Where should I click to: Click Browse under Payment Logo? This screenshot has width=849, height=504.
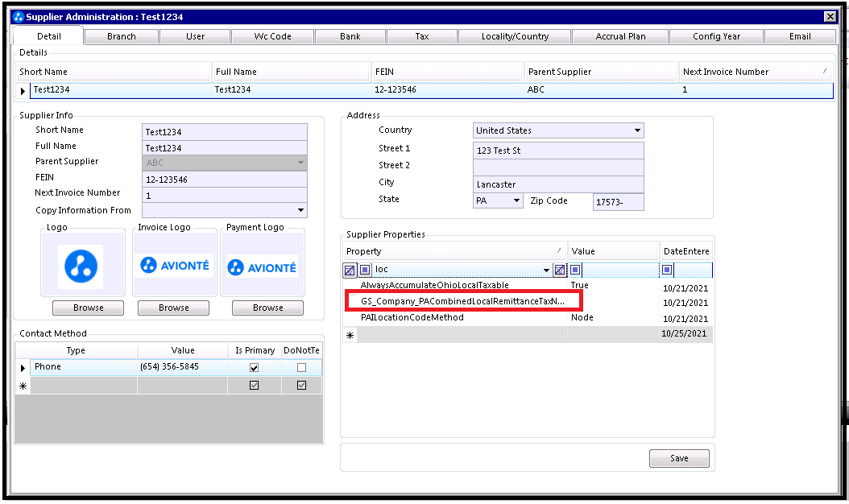pyautogui.click(x=268, y=308)
